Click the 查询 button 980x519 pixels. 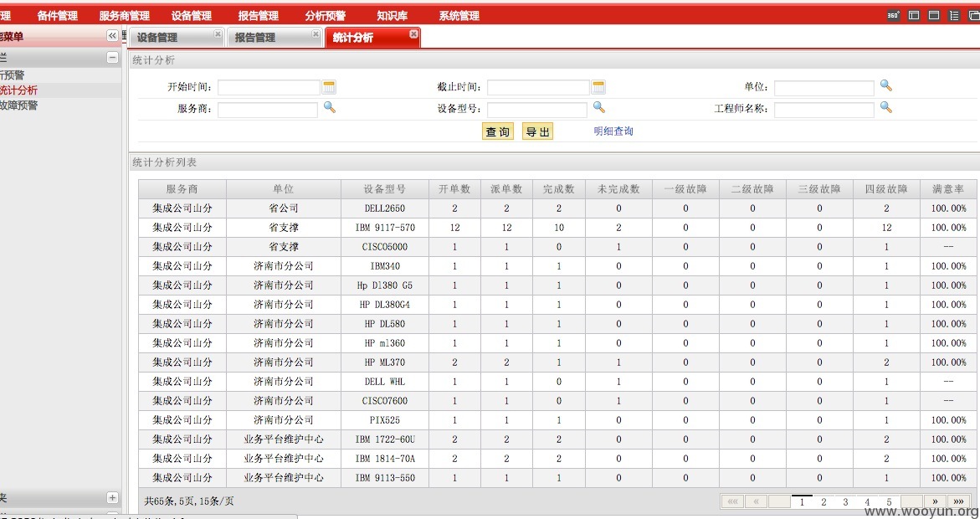[497, 131]
